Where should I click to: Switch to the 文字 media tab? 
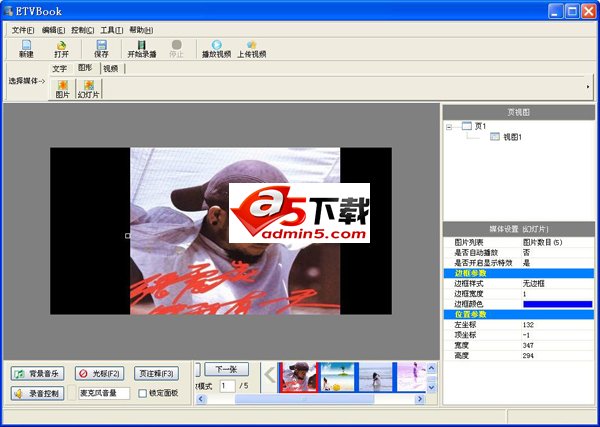click(x=60, y=68)
